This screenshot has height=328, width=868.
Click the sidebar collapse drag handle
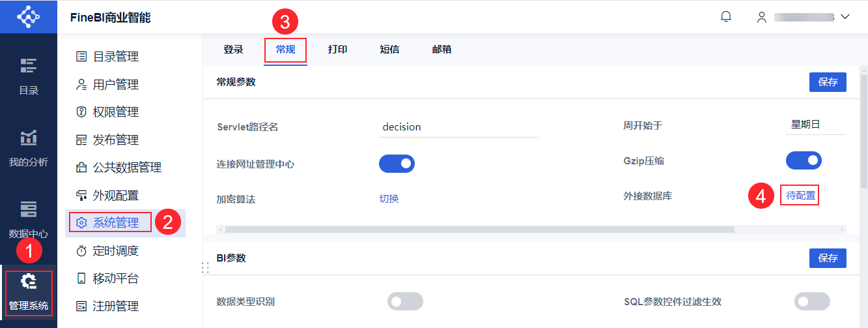205,267
